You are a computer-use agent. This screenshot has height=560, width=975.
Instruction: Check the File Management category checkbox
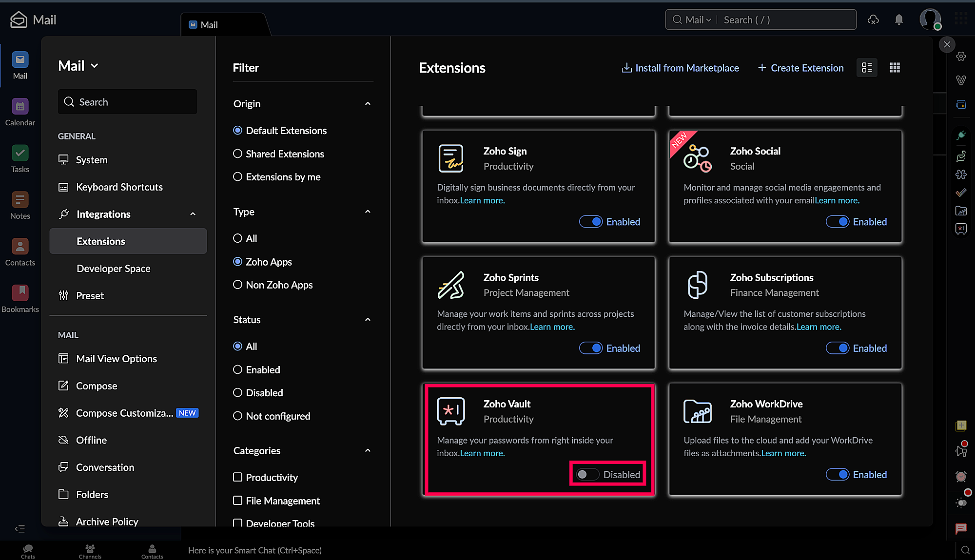click(237, 501)
